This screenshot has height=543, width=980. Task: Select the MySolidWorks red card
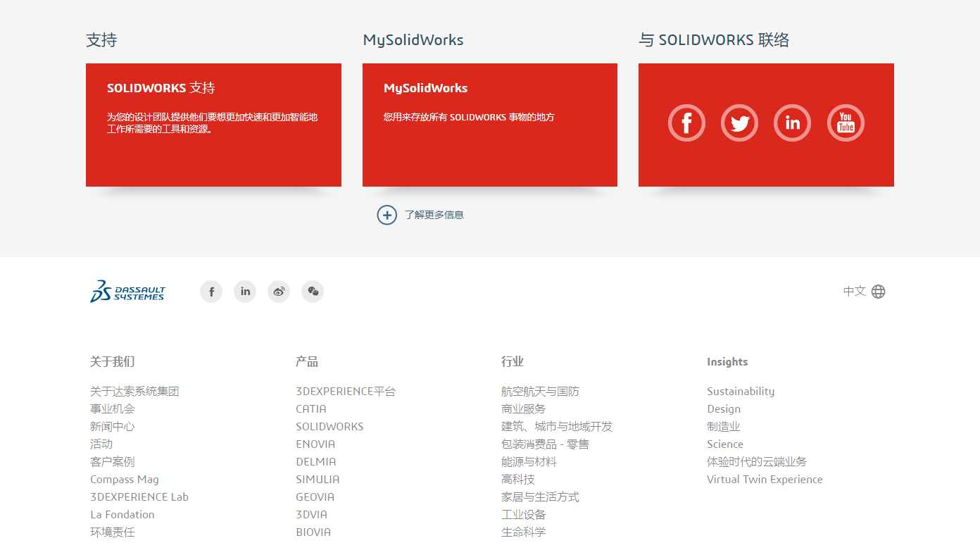[x=489, y=124]
